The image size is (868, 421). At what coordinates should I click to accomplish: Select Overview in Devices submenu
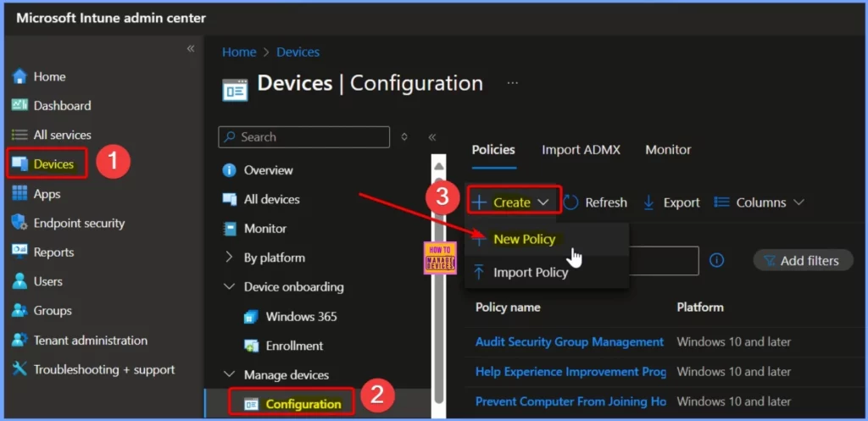268,170
